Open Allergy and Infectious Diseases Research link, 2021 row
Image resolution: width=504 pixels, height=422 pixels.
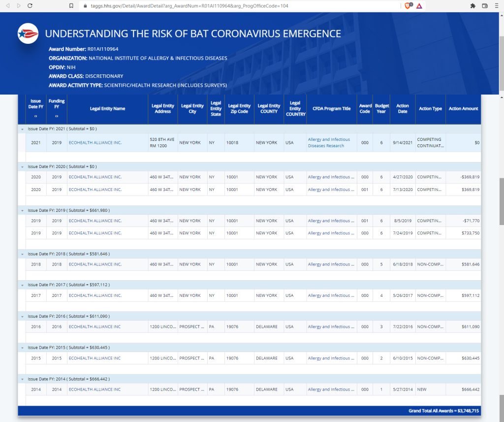[x=329, y=142]
